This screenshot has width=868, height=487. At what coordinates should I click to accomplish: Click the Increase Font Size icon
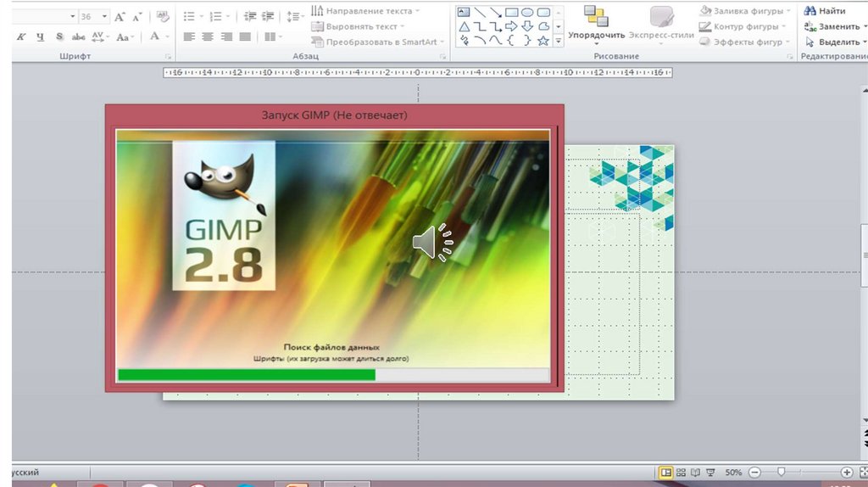tap(120, 16)
